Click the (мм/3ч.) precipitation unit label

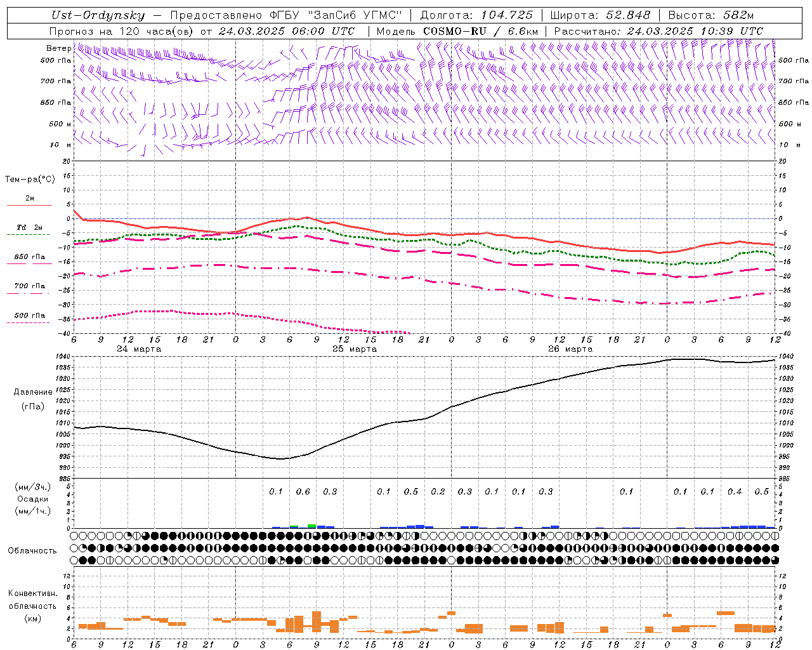coord(33,487)
